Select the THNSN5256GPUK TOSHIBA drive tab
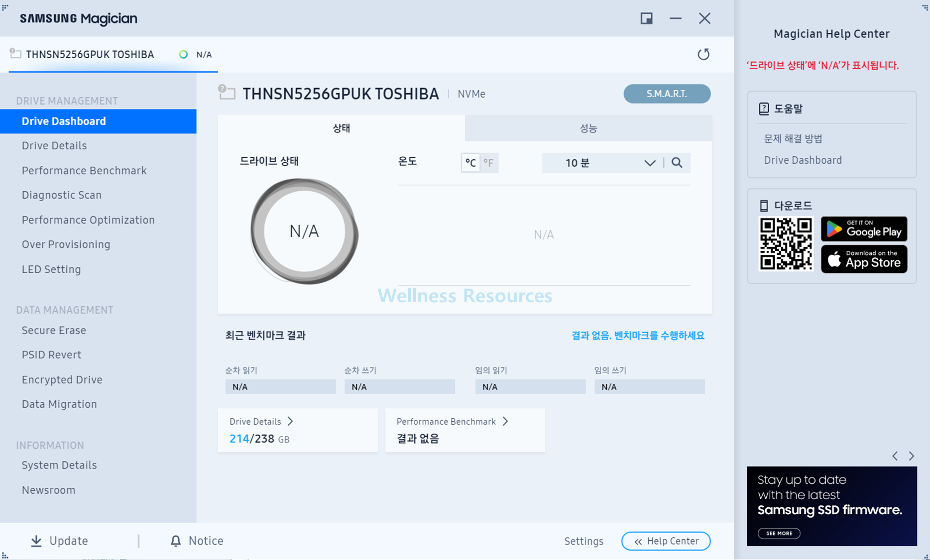930x560 pixels. (113, 54)
